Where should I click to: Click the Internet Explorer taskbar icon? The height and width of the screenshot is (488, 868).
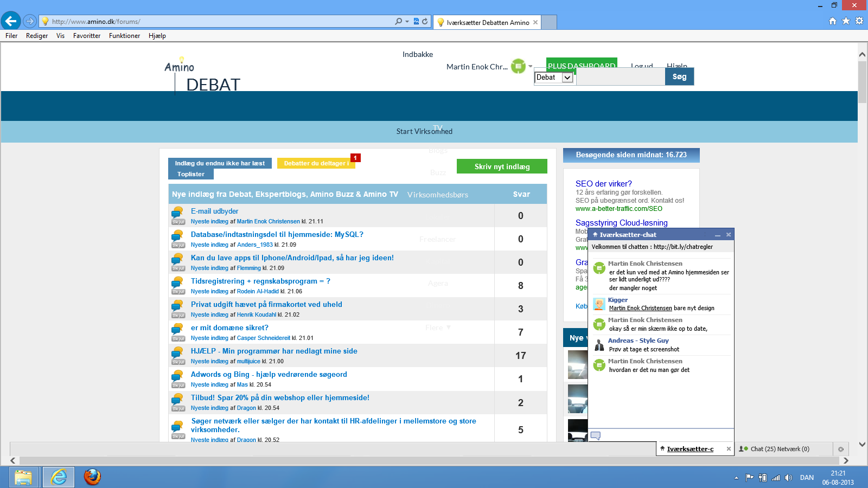tap(59, 477)
